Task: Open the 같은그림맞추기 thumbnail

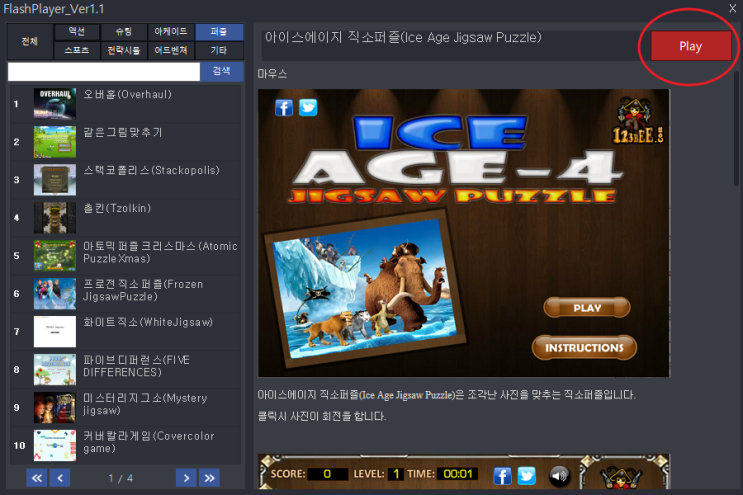Action: 55,142
